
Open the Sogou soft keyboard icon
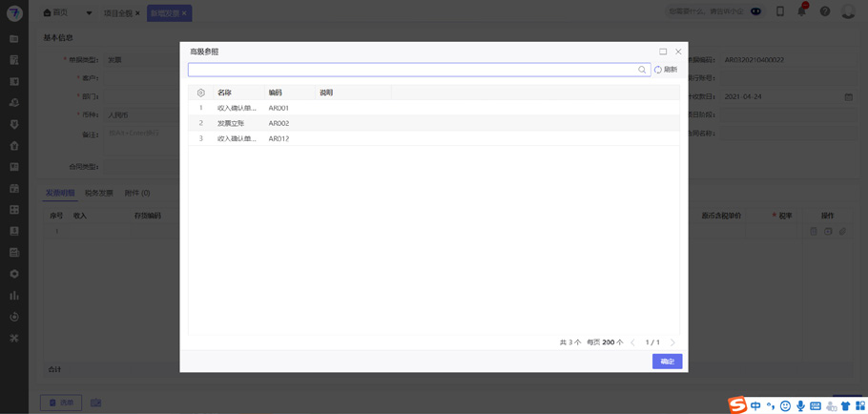click(816, 405)
